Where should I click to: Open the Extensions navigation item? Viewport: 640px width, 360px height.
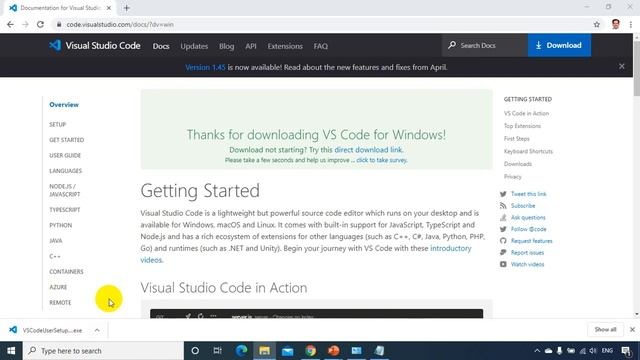click(285, 46)
